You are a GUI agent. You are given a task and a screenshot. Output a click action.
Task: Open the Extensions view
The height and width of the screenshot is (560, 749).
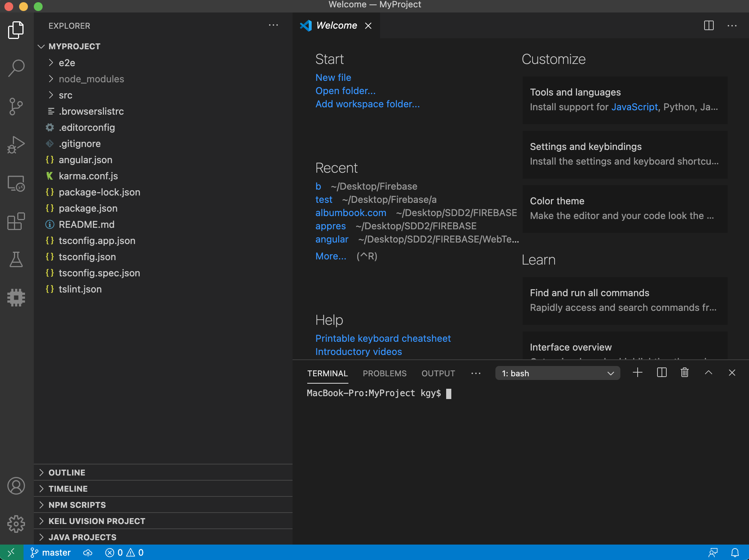16,221
